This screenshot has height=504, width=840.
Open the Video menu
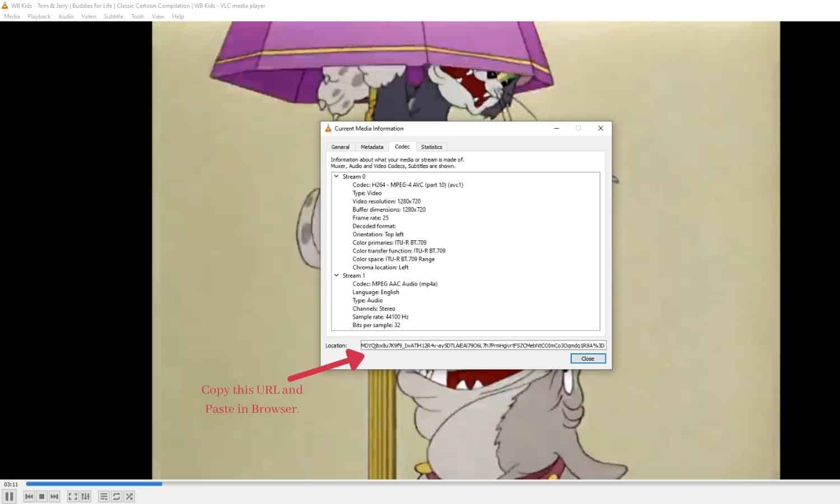[x=88, y=16]
